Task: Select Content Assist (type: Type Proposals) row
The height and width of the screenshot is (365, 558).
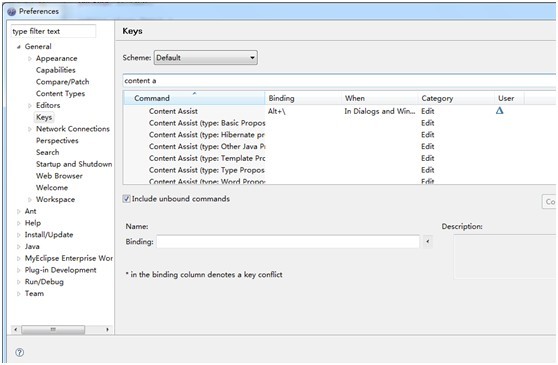Action: (339, 170)
